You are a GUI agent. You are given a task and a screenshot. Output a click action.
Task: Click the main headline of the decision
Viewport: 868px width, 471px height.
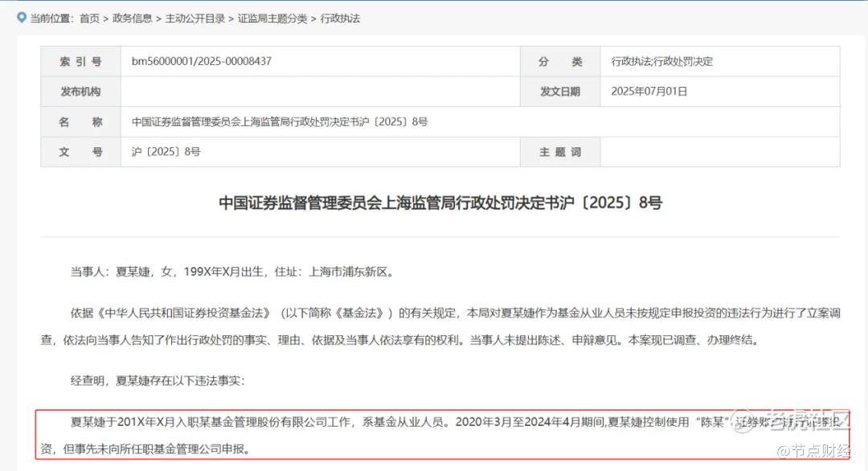click(x=440, y=203)
